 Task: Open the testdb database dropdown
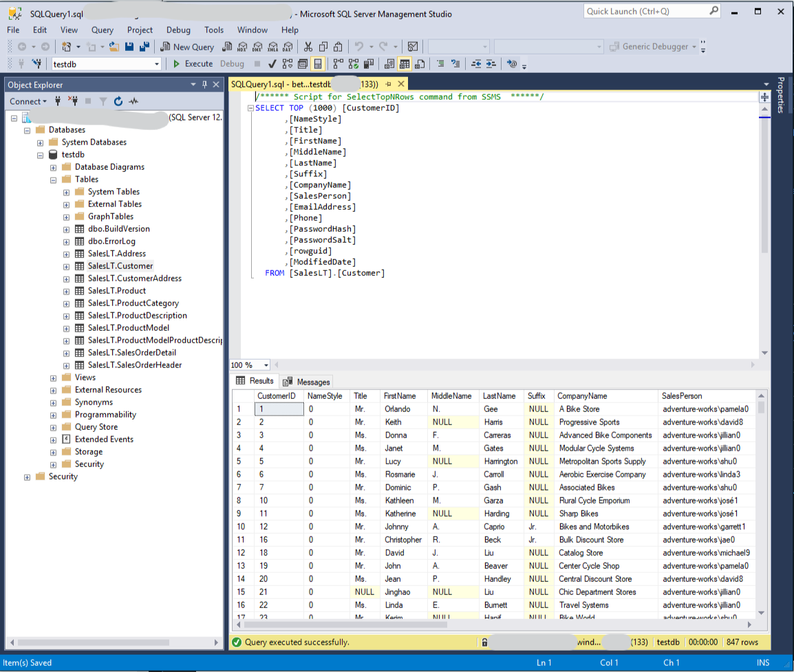pos(157,64)
